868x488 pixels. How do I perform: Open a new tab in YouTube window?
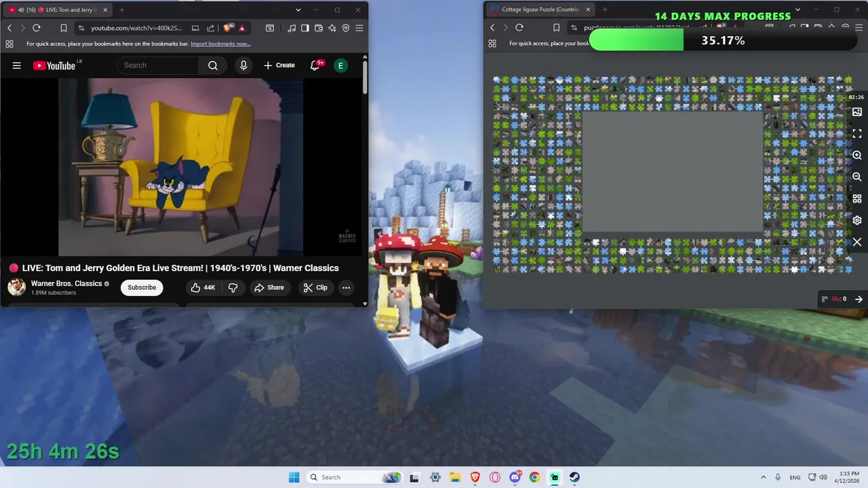[122, 10]
